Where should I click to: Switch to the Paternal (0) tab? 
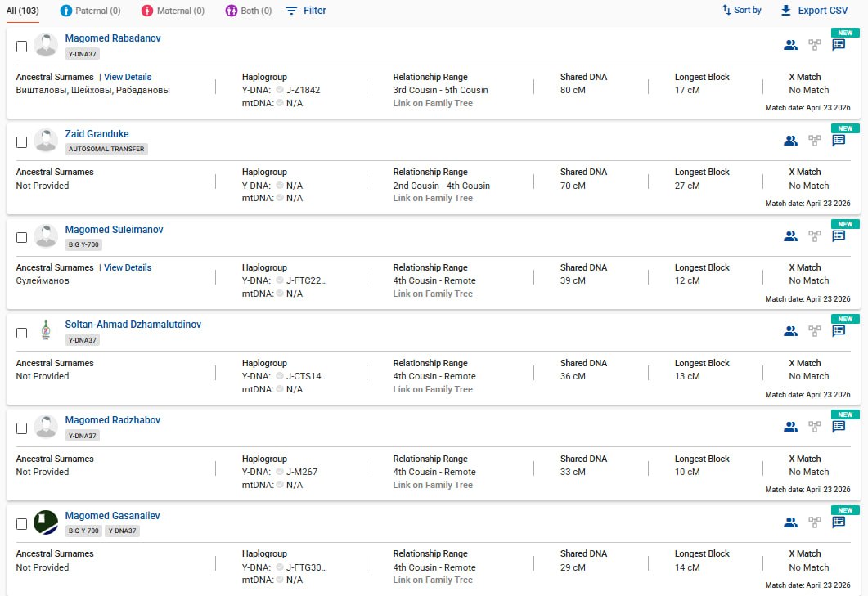[x=90, y=11]
